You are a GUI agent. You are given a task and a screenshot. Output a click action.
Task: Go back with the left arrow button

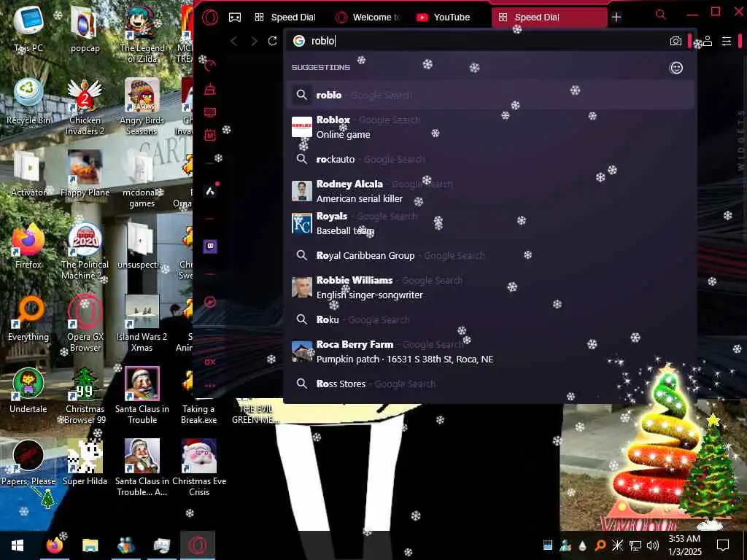(x=234, y=41)
